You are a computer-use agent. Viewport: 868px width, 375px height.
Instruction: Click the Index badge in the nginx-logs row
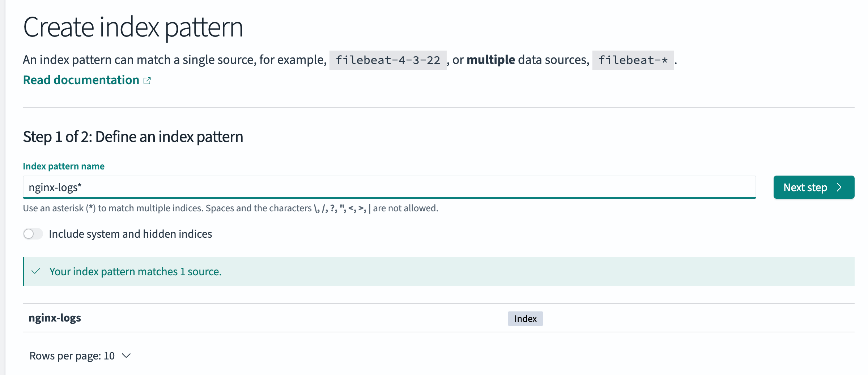point(525,319)
